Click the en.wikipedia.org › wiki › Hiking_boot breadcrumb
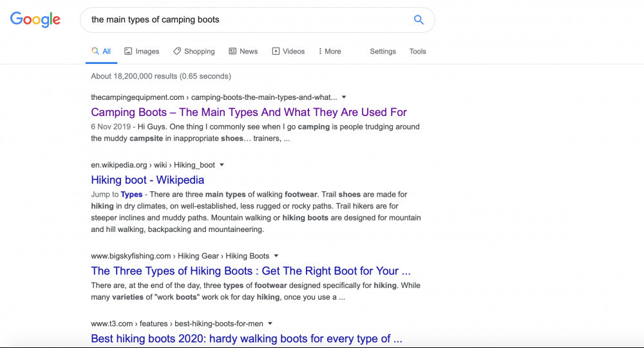The image size is (644, 348). click(x=153, y=165)
